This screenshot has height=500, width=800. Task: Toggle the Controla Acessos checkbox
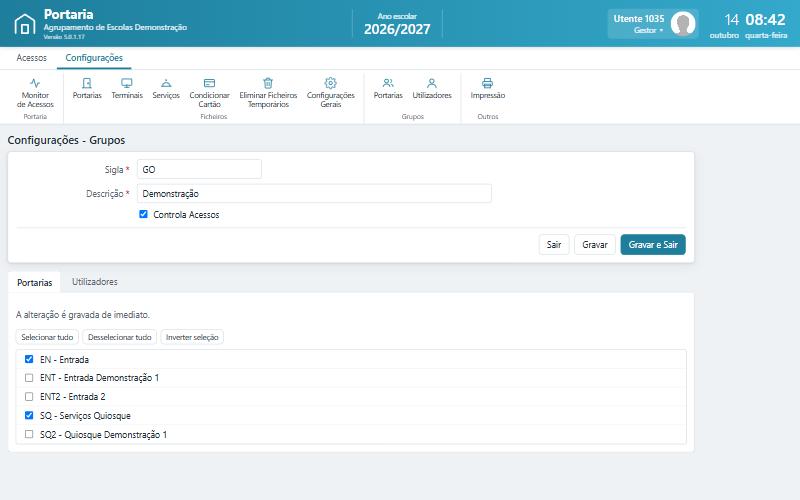tap(143, 214)
